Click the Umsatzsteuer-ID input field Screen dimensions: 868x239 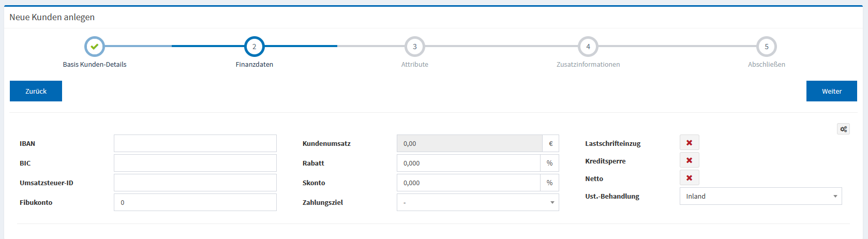pyautogui.click(x=195, y=183)
